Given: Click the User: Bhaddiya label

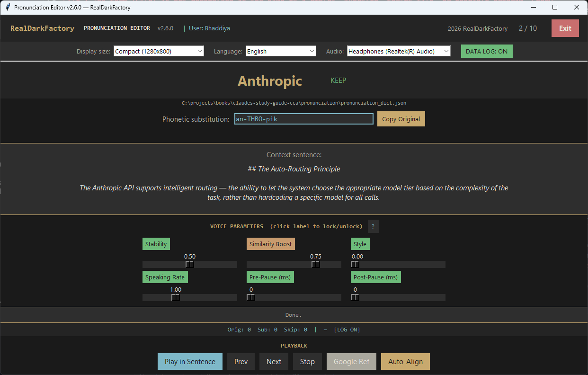Looking at the screenshot, I should tap(209, 28).
